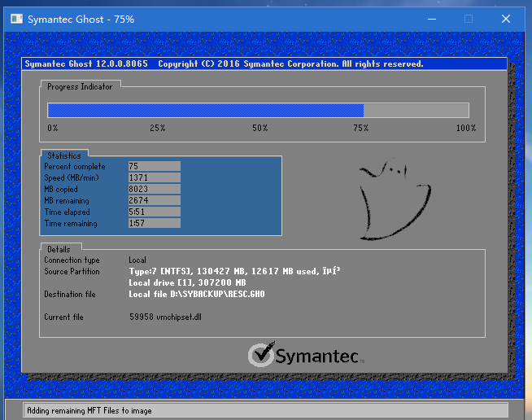This screenshot has width=532, height=420.
Task: Click the D:\SYBACKUP\RESC.GHO destination path
Action: pyautogui.click(x=217, y=294)
